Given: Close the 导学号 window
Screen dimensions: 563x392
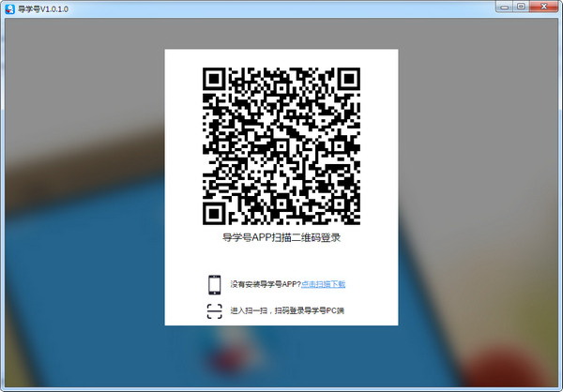Looking at the screenshot, I should [543, 7].
